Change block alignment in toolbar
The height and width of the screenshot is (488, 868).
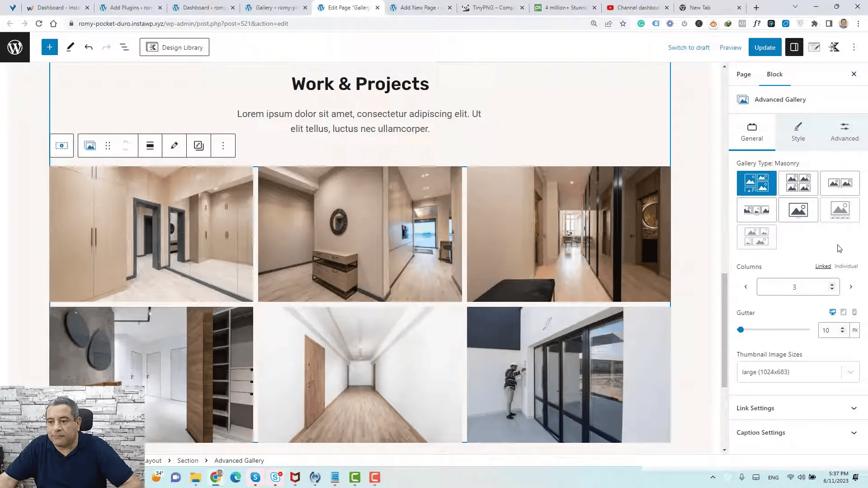pyautogui.click(x=150, y=145)
